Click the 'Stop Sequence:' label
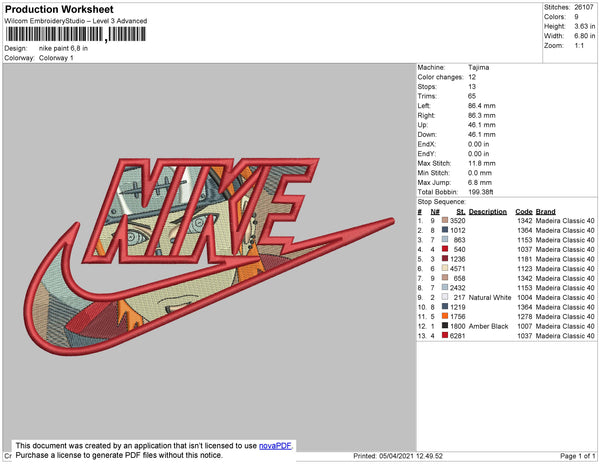Viewport: 600px width, 464px height. 441,202
